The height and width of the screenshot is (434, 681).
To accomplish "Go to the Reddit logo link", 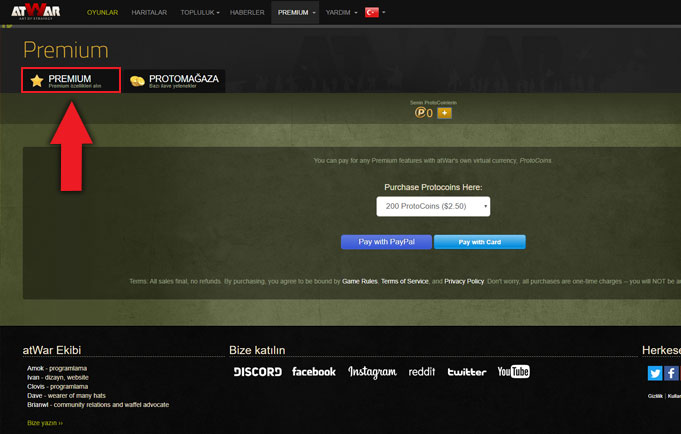I will (x=422, y=372).
